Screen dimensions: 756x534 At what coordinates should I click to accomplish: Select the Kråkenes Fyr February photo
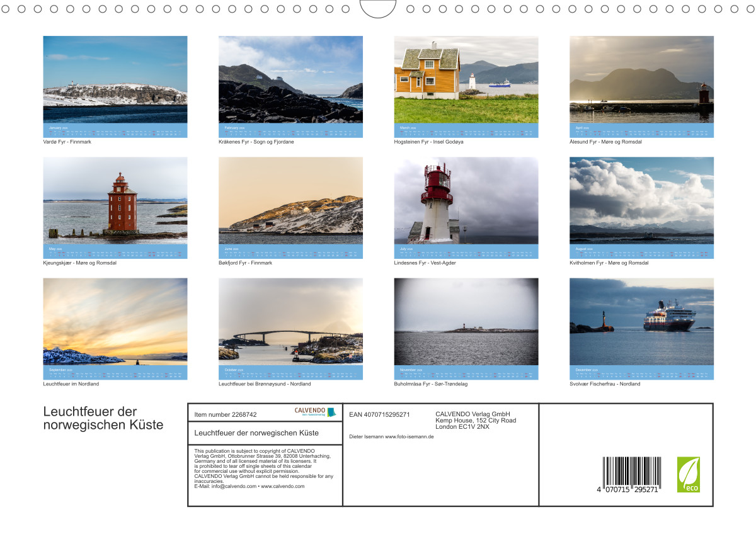[290, 80]
